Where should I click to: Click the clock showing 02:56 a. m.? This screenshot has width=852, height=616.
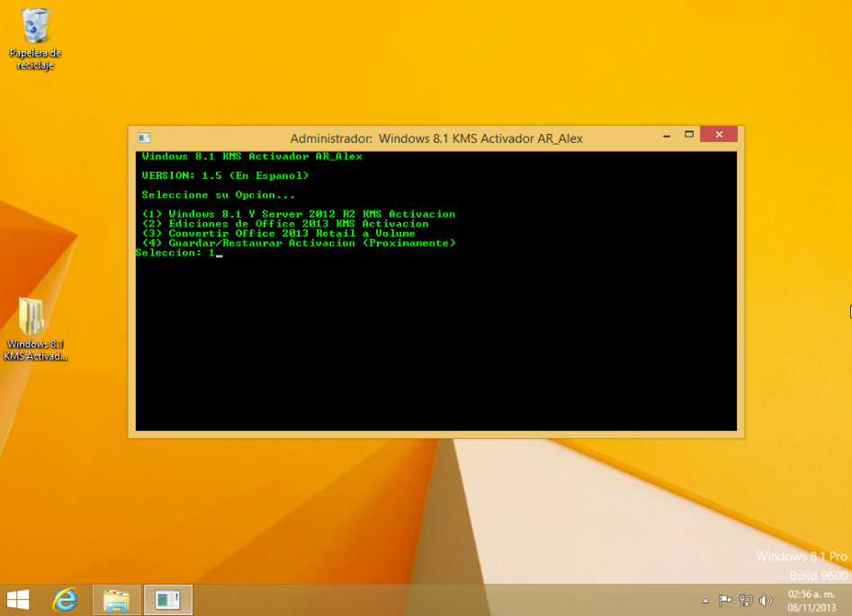(810, 600)
